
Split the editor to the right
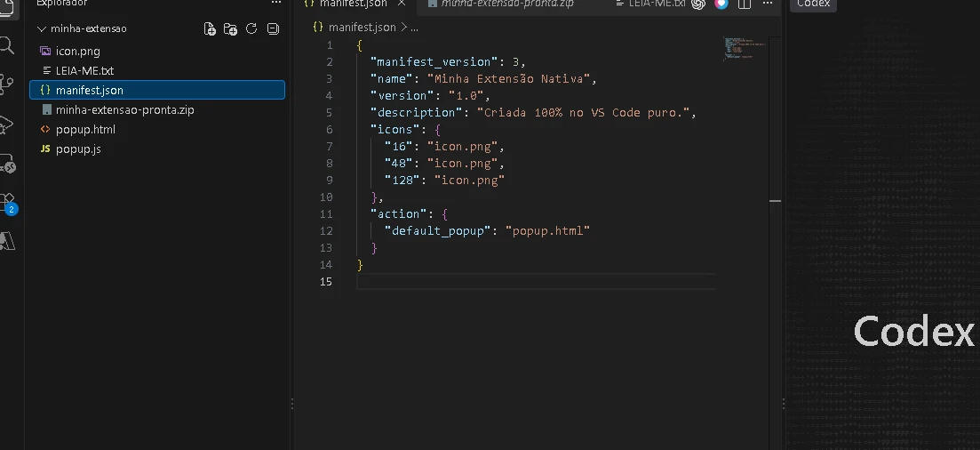click(745, 4)
